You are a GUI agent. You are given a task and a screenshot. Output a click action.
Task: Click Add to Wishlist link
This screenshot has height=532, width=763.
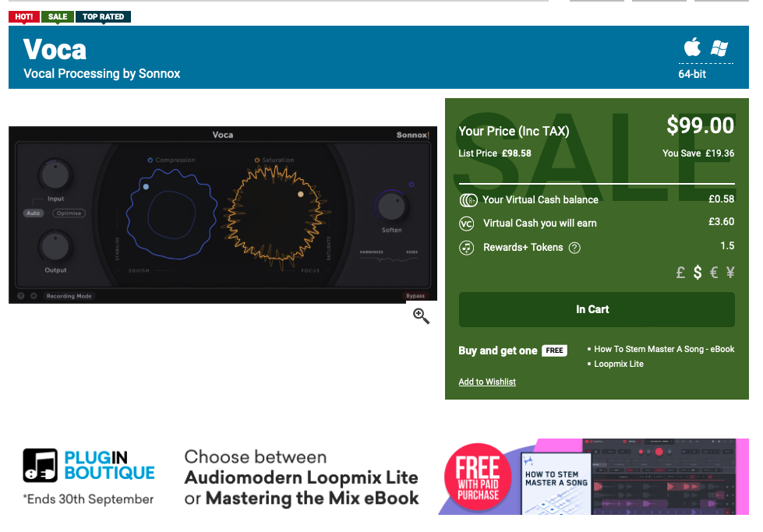[487, 382]
